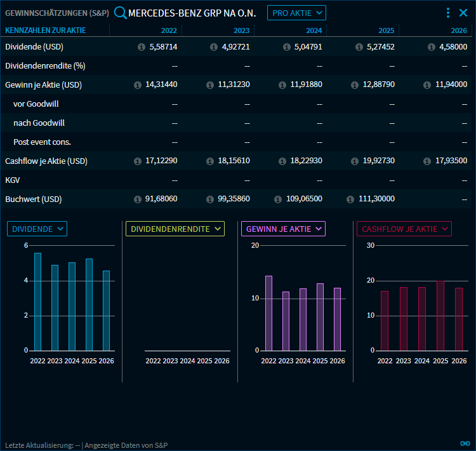Open the GEWINN JE AKTIE chart dropdown

point(283,229)
